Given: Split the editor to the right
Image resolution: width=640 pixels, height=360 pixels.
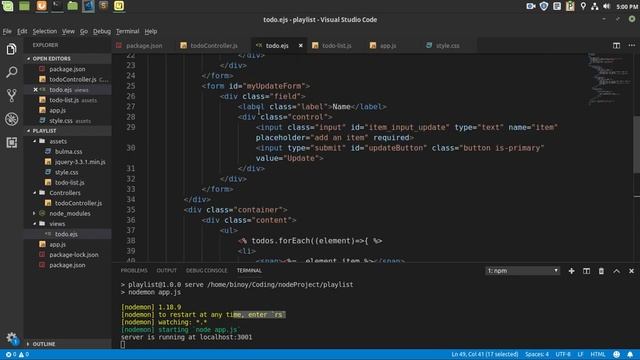Looking at the screenshot, I should coord(616,45).
